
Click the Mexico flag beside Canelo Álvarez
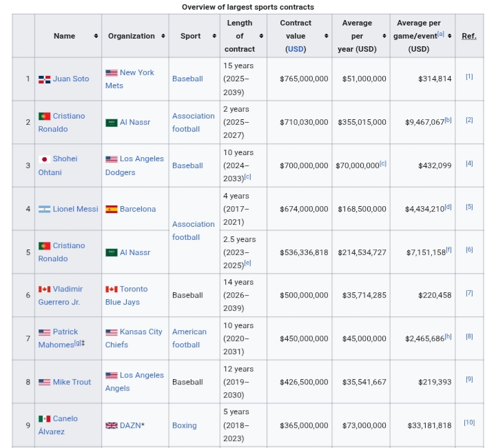coord(44,419)
